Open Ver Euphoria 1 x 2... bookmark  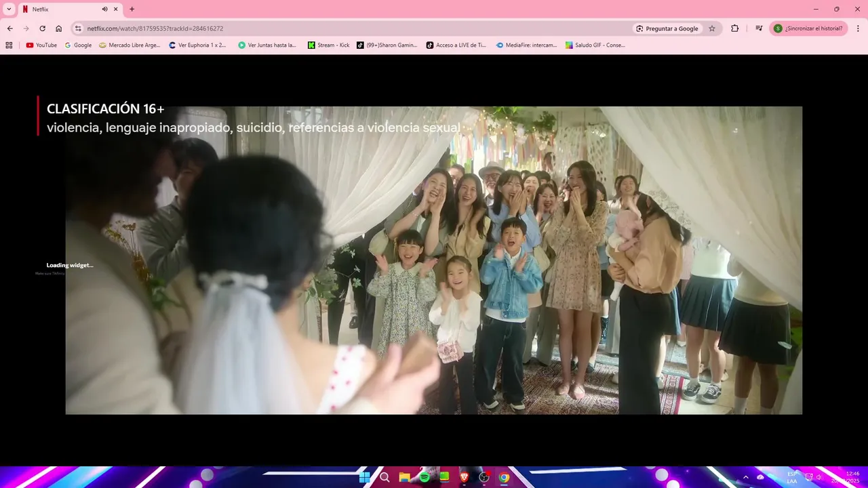pyautogui.click(x=197, y=45)
